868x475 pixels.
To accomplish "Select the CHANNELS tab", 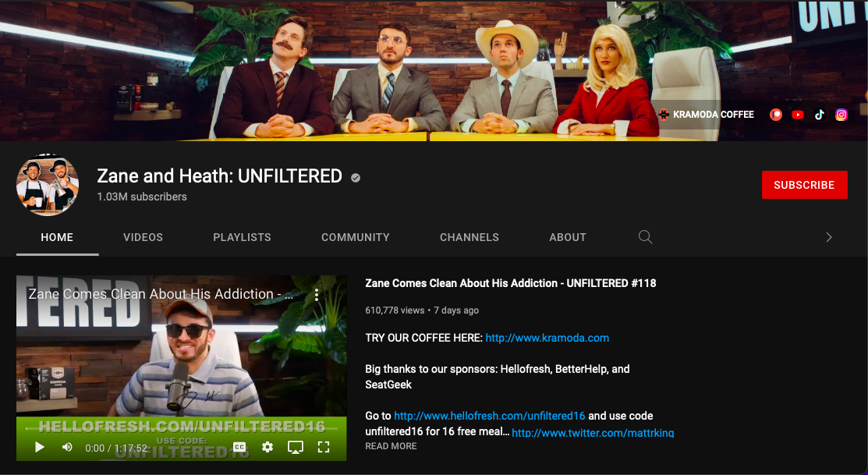I will click(x=469, y=237).
